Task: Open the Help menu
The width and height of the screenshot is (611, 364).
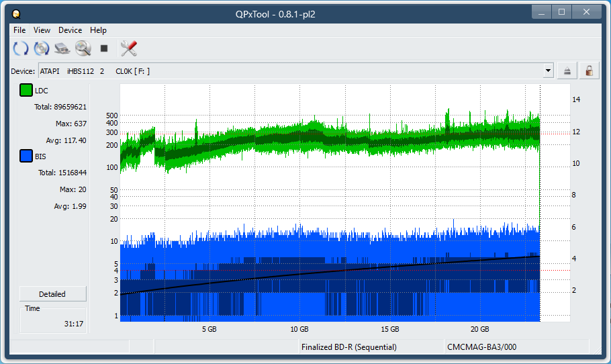Action: (x=98, y=30)
